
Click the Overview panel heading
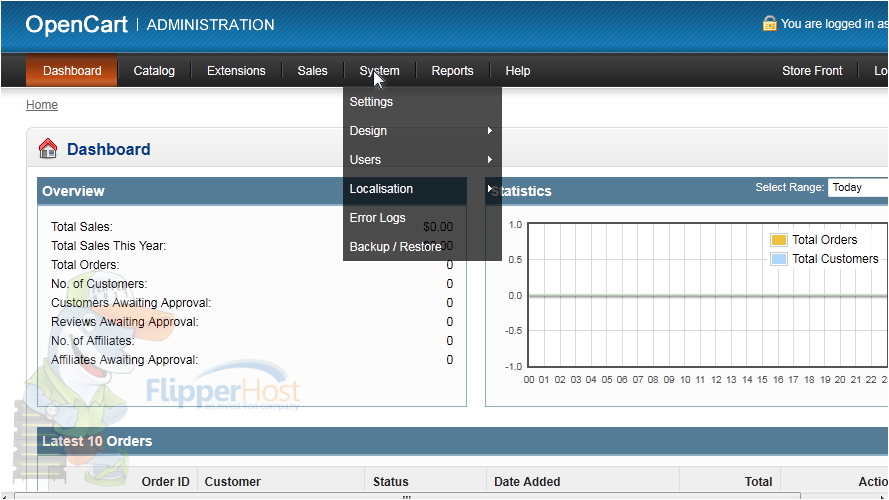click(x=73, y=191)
